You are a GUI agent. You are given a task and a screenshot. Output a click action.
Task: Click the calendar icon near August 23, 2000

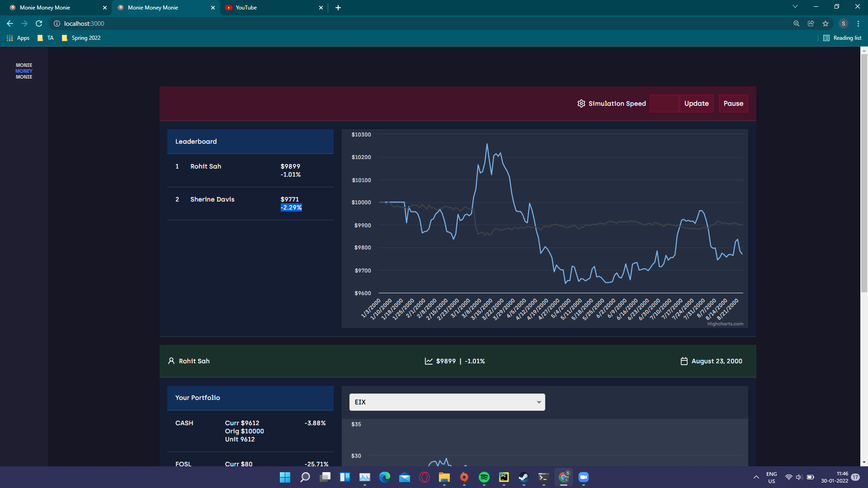[x=684, y=361]
